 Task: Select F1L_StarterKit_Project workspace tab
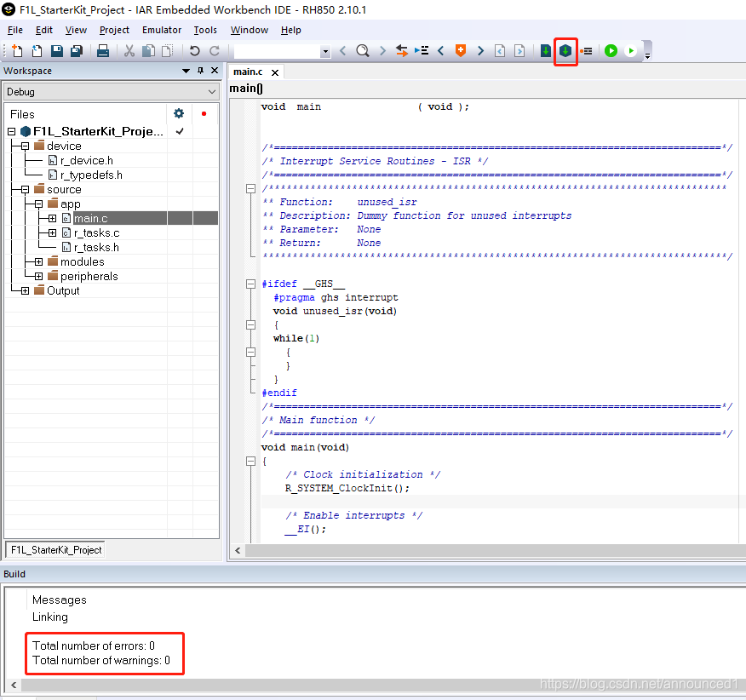[56, 549]
